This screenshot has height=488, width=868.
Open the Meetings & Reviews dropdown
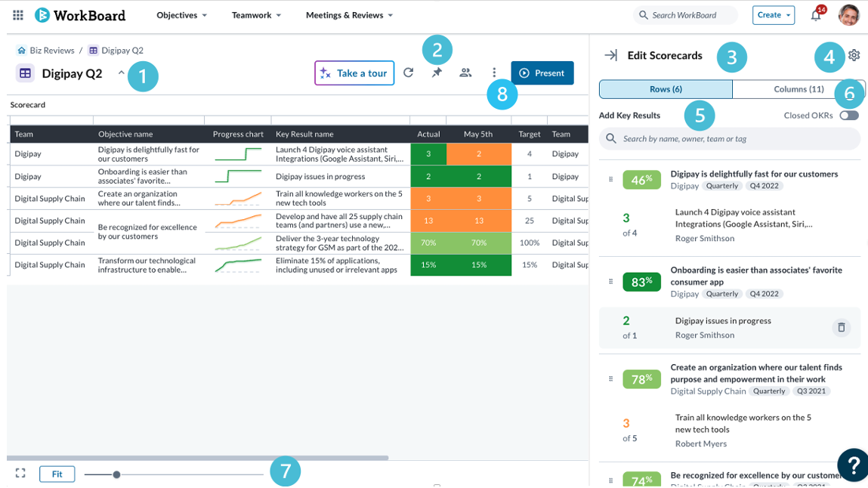[x=349, y=15]
